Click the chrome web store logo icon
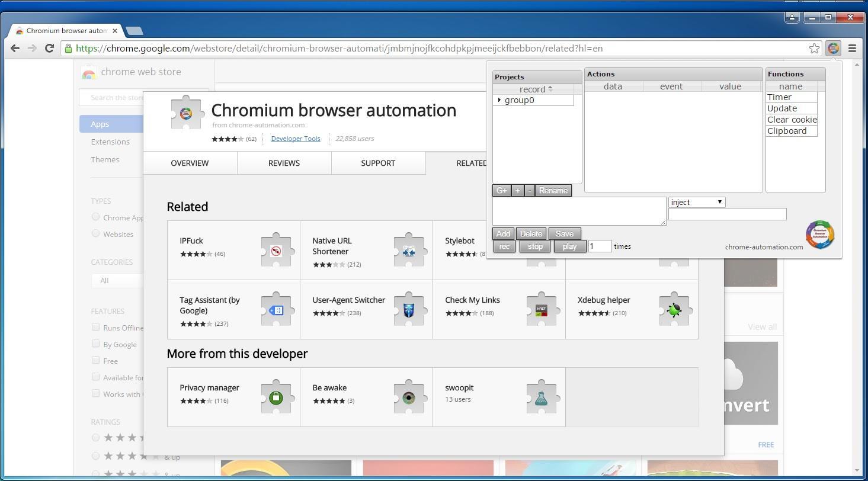The width and height of the screenshot is (868, 481). (x=89, y=72)
